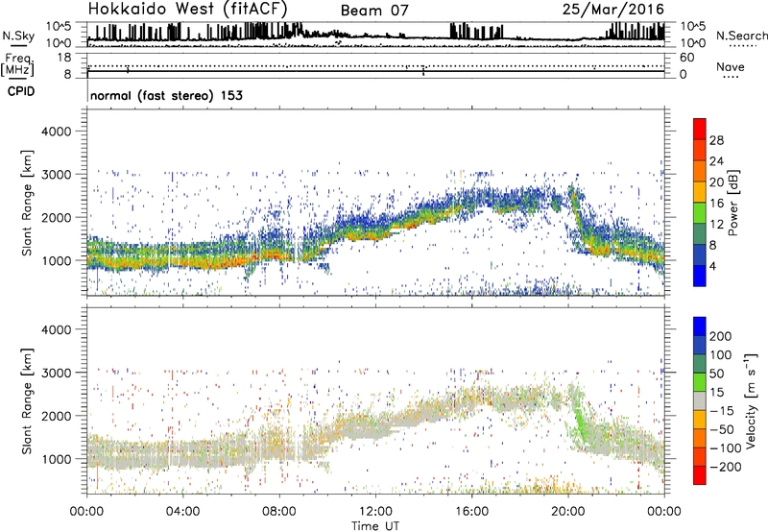Click the '-200' value on Velocity scale
Screen dimensions: 768x532
pyautogui.click(x=725, y=467)
